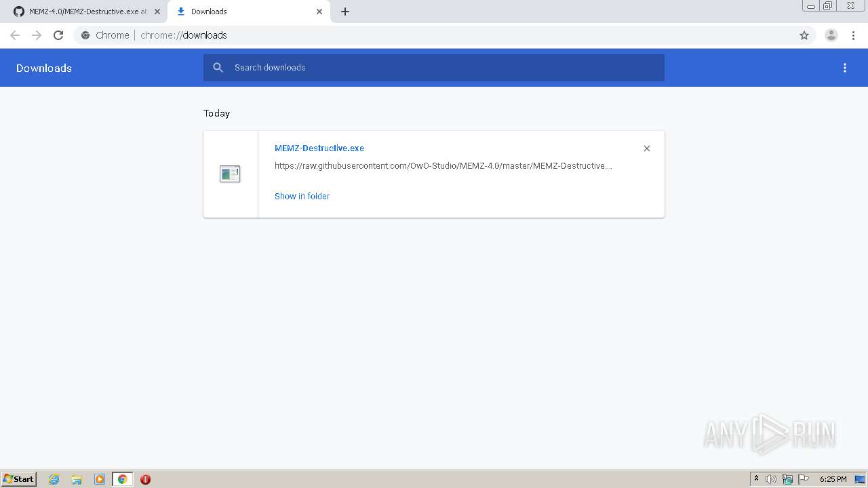Click the taskbar clock showing 6:25 PM
The width and height of the screenshot is (868, 488).
(x=833, y=479)
